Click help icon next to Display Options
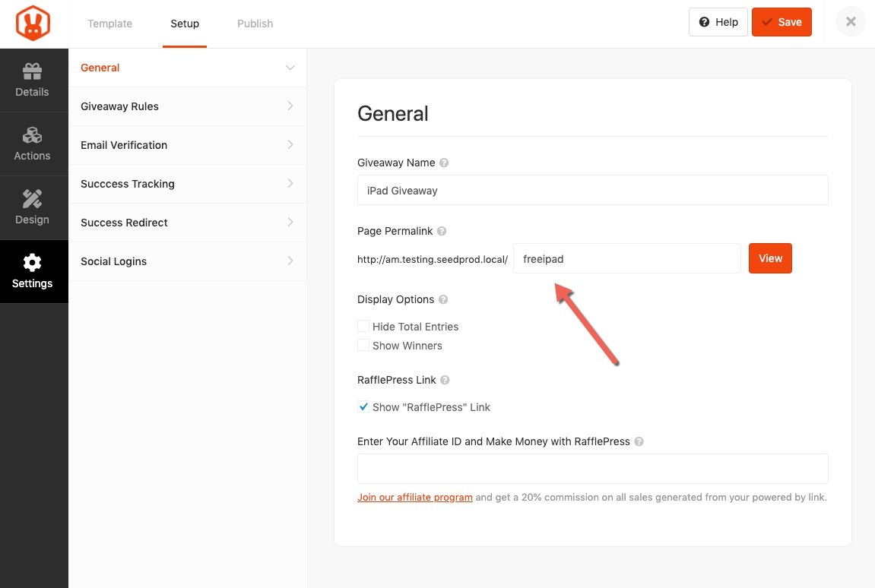The image size is (875, 588). [x=443, y=299]
